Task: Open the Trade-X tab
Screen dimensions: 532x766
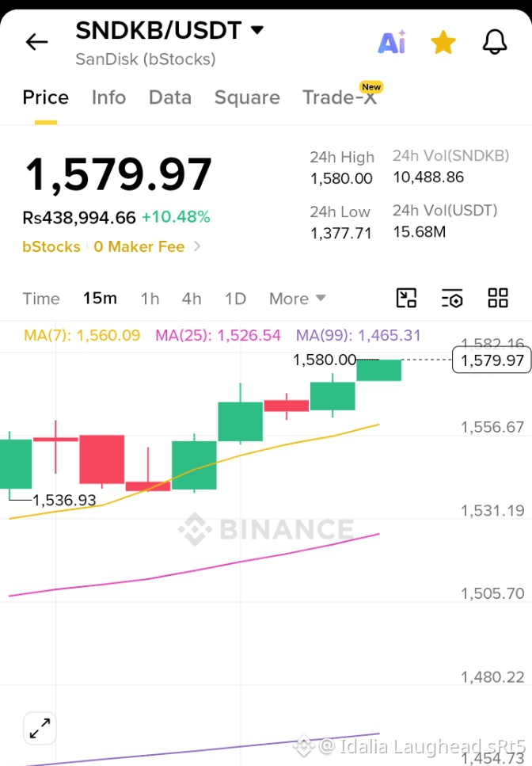Action: tap(340, 97)
